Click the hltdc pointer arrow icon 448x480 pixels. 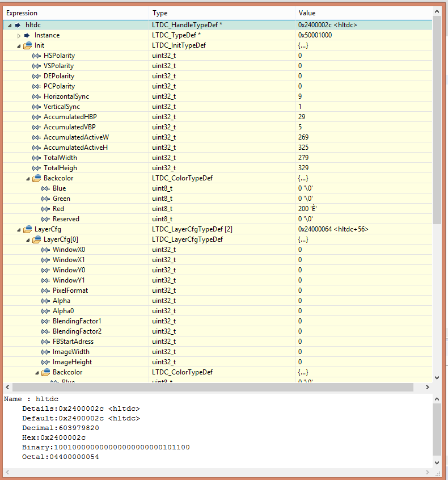pyautogui.click(x=18, y=25)
